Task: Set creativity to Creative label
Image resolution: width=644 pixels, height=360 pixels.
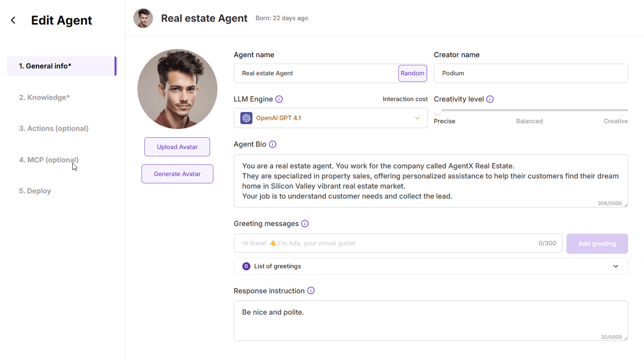Action: 615,122
